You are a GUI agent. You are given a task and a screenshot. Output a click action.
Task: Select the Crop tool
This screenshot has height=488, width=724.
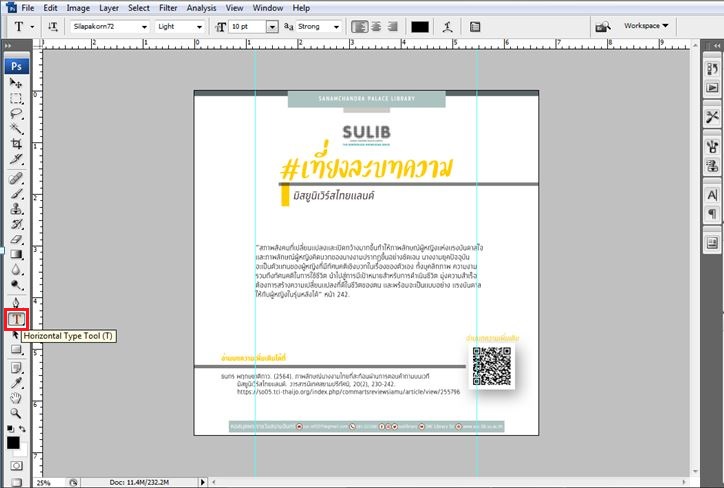click(x=16, y=144)
